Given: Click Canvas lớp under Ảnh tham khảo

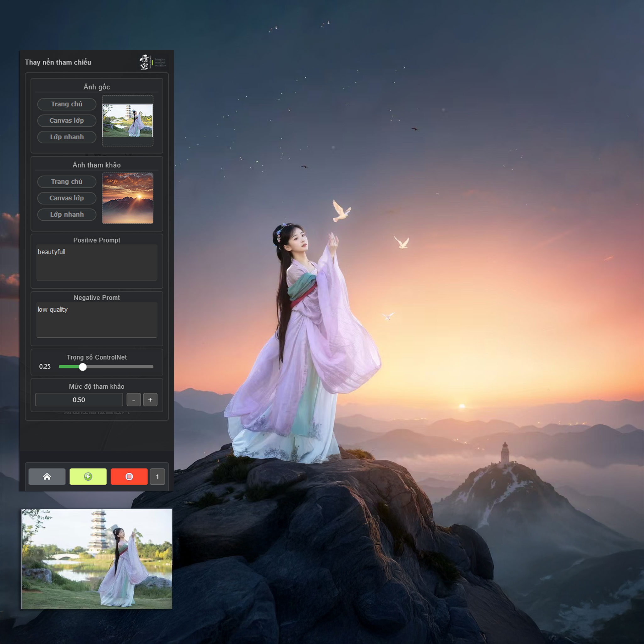Looking at the screenshot, I should pyautogui.click(x=67, y=198).
